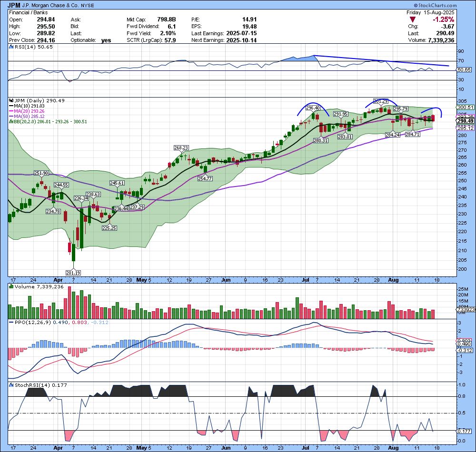The height and width of the screenshot is (452, 476).
Task: Click the 268.23 May high price label
Action: (181, 148)
